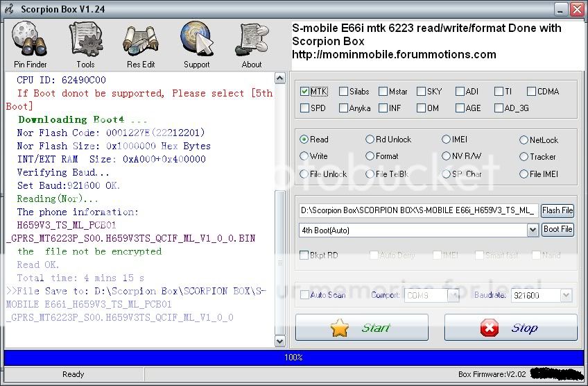Screen dimensions: 588x386
Task: Click the red Stop button
Action: click(510, 328)
